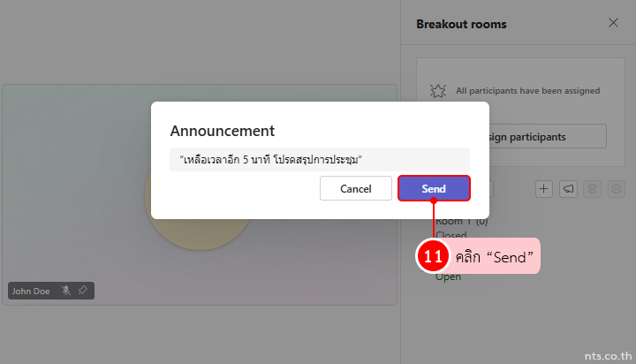Click the green Open room status

tap(448, 277)
